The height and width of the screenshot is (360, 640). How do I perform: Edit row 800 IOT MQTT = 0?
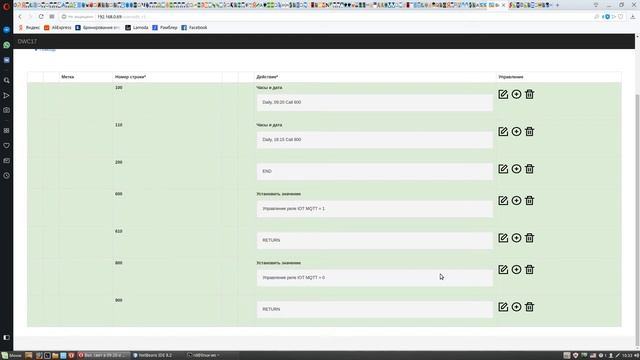point(503,269)
